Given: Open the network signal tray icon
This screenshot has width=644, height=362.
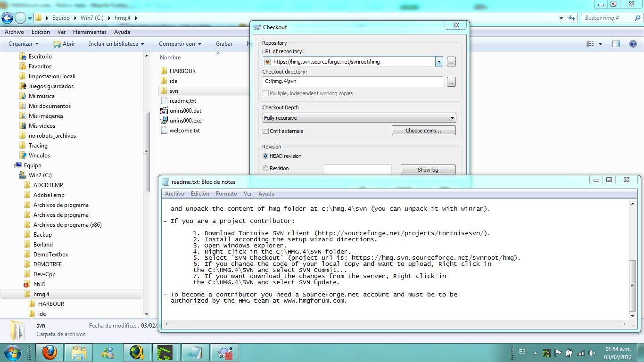Looking at the screenshot, I should 580,353.
